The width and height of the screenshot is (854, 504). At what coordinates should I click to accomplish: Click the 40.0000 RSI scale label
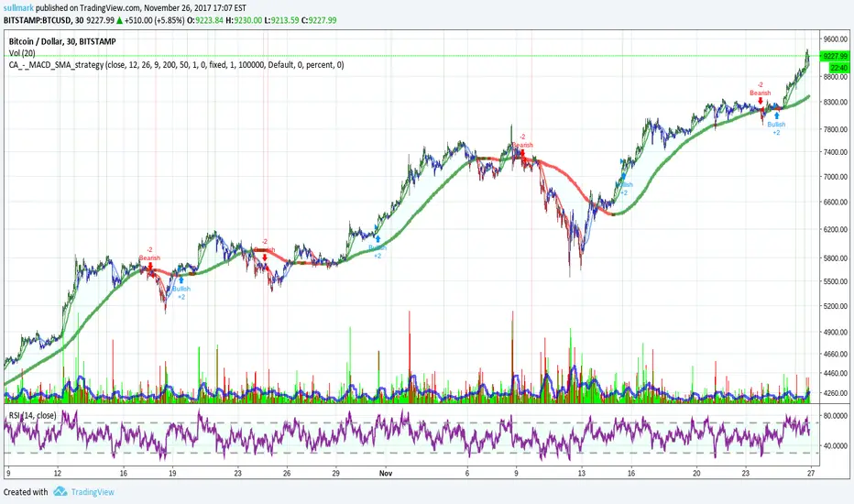(836, 445)
